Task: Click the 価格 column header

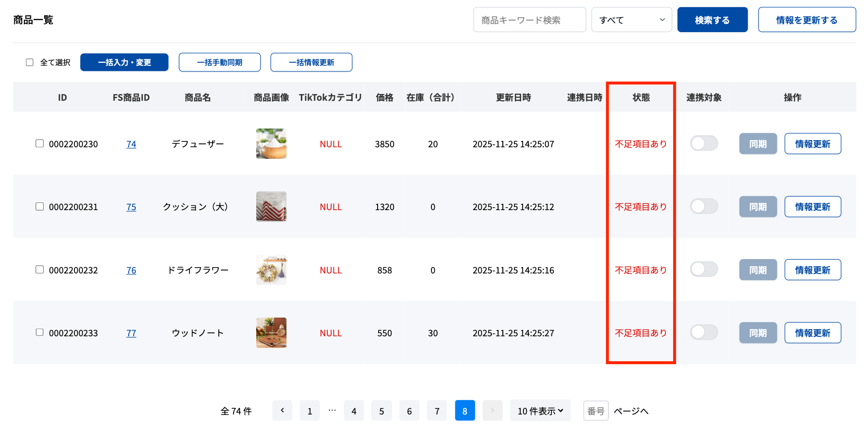Action: tap(385, 97)
